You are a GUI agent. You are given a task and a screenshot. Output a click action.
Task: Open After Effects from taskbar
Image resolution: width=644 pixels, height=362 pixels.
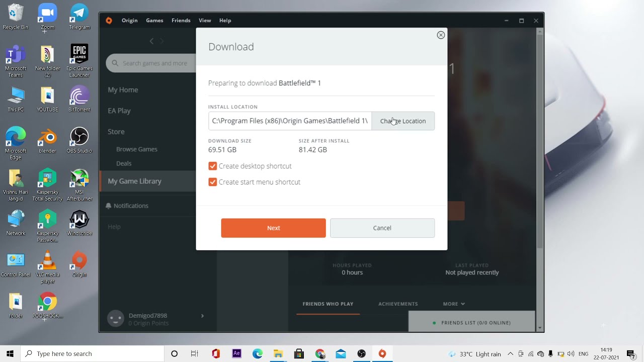coord(236,353)
